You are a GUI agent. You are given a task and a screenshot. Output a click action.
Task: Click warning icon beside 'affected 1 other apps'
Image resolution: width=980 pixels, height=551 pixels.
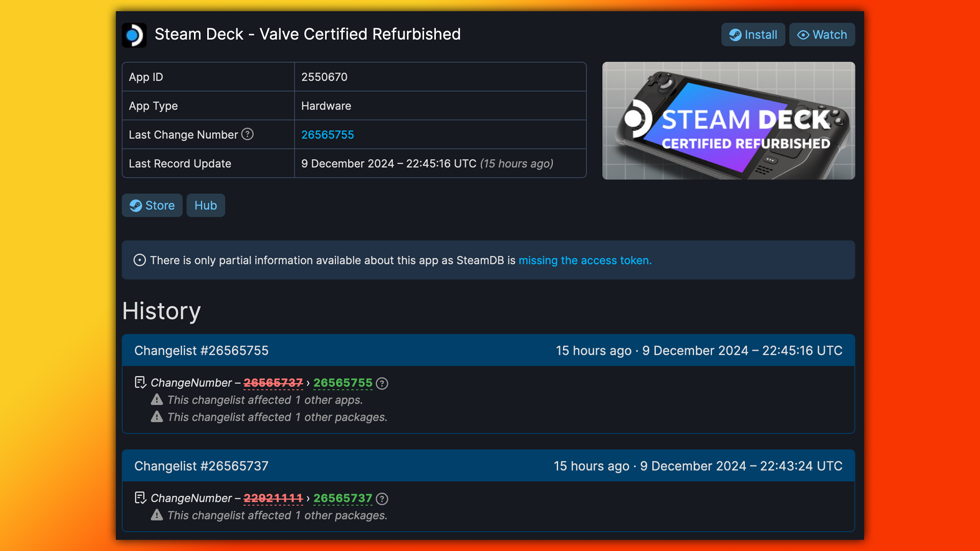(157, 399)
